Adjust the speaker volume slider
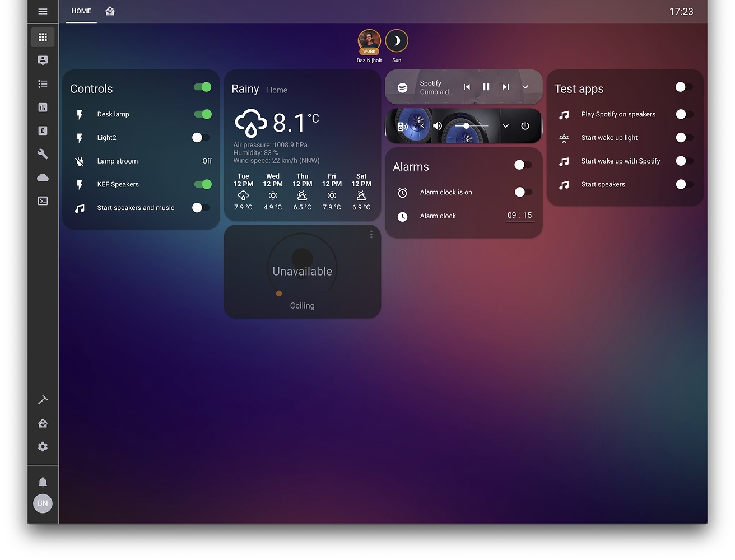The height and width of the screenshot is (560, 735). click(x=467, y=126)
